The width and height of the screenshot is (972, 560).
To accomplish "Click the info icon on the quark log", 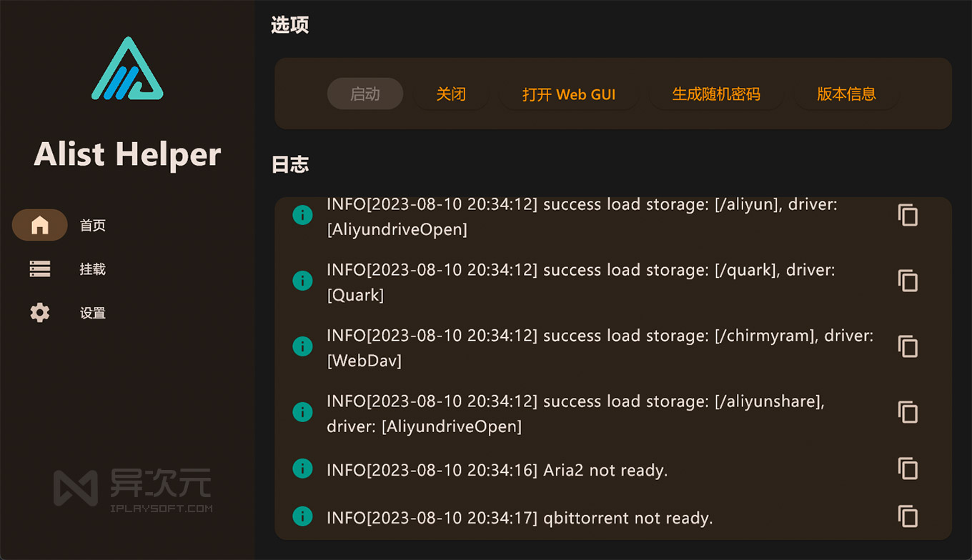I will 302,281.
